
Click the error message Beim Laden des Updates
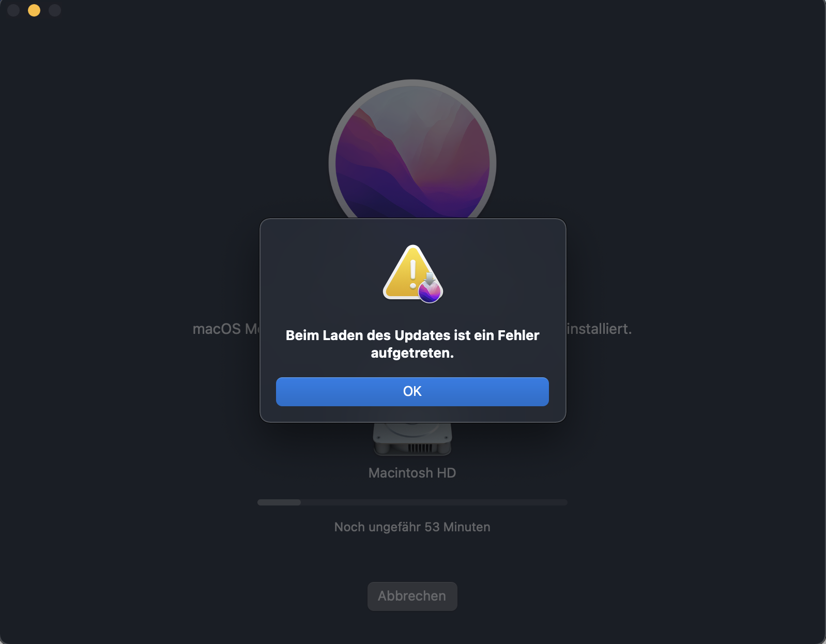(x=412, y=344)
